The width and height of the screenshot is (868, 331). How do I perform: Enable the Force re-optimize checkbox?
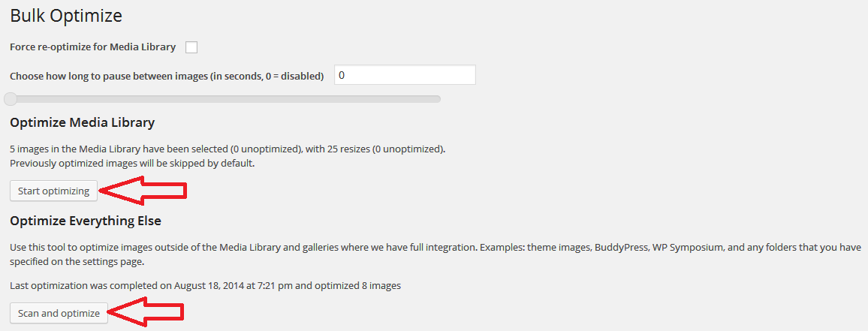pyautogui.click(x=191, y=47)
